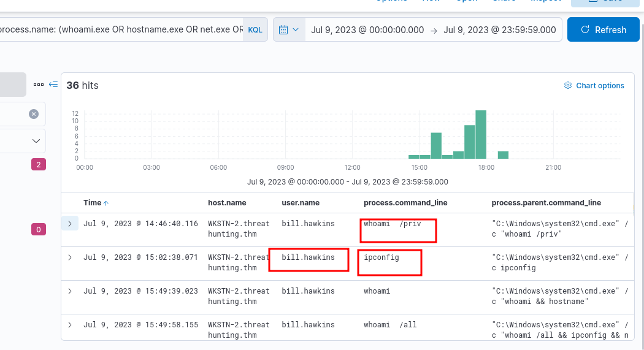The width and height of the screenshot is (644, 350).
Task: Collapse the field sidebar with arrow icon
Action: pos(53,85)
